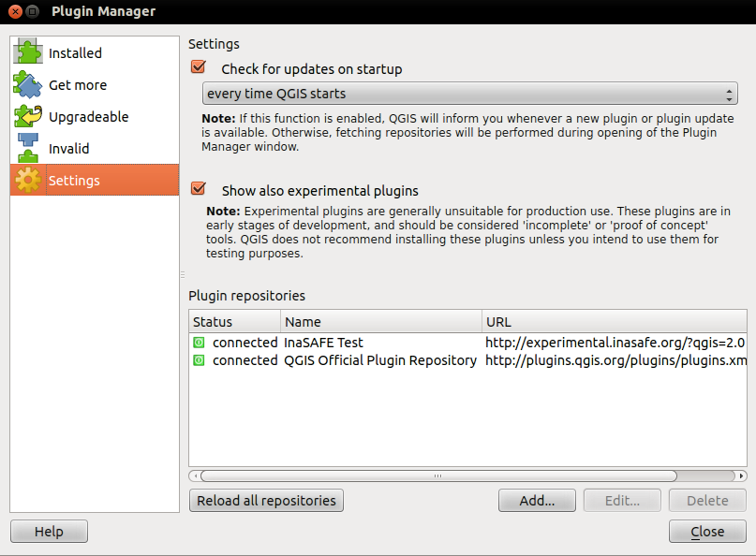Select QGIS Official Plugin Repository row
756x556 pixels.
click(x=467, y=360)
